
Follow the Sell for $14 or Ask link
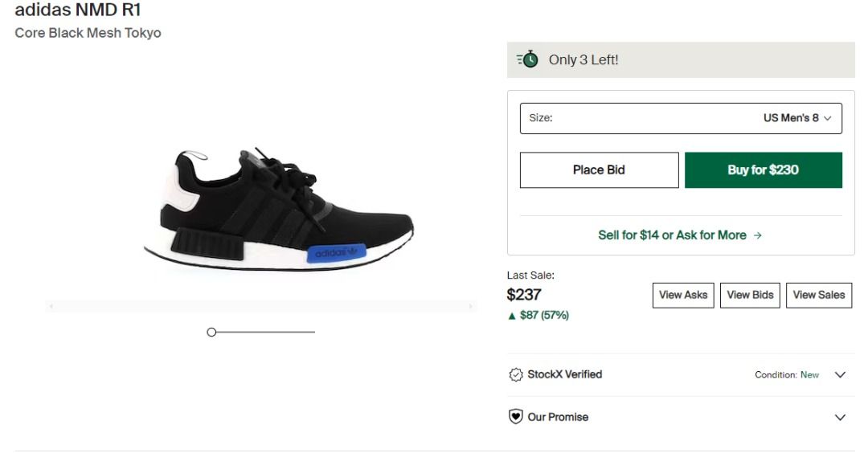coord(672,235)
